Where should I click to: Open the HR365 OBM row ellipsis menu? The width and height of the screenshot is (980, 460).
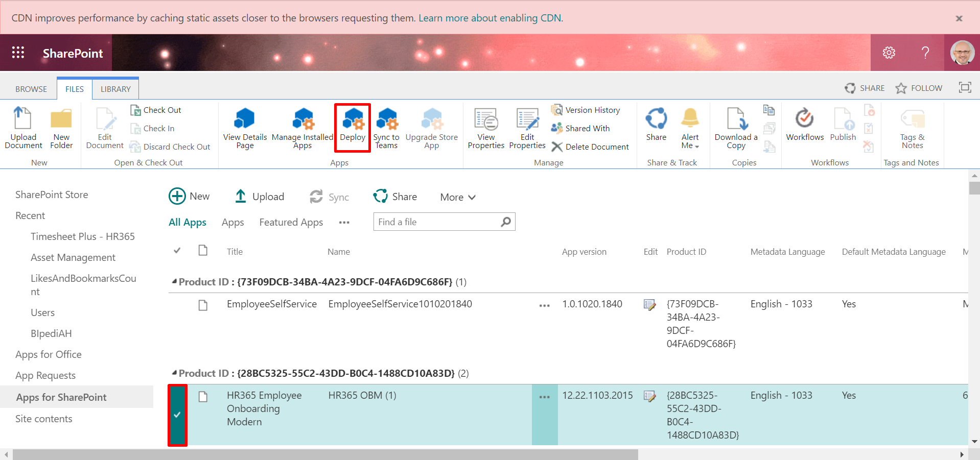pyautogui.click(x=545, y=397)
